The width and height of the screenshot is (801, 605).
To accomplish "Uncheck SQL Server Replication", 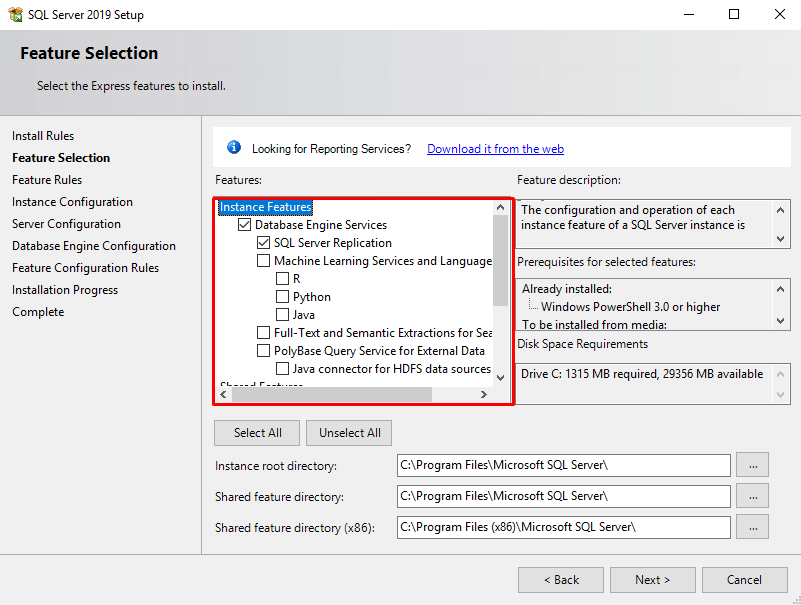I will tap(263, 243).
